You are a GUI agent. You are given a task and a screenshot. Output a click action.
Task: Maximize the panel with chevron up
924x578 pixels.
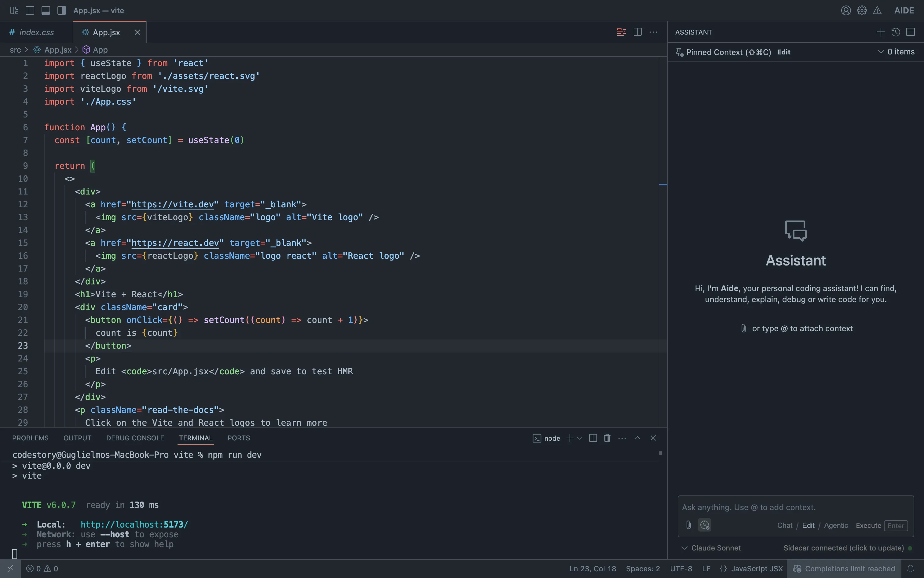point(637,438)
